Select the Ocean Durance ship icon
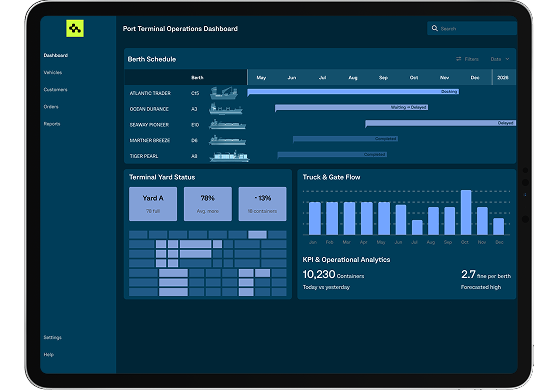Viewport: 560px width, 391px height. tap(226, 109)
